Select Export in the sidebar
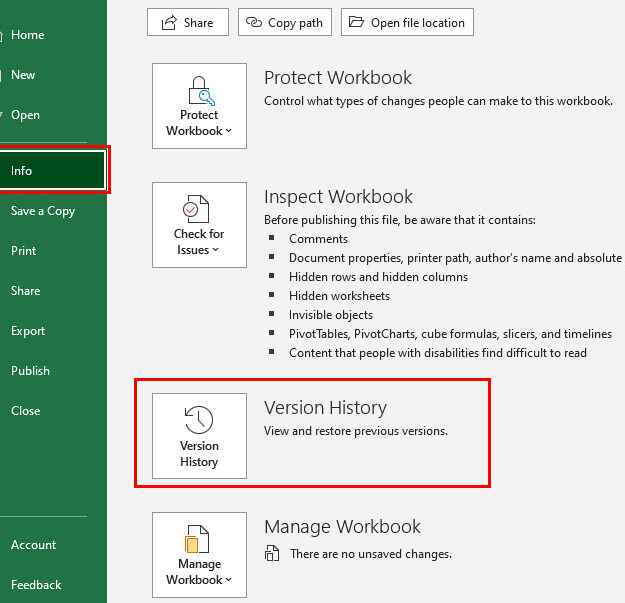 point(28,331)
